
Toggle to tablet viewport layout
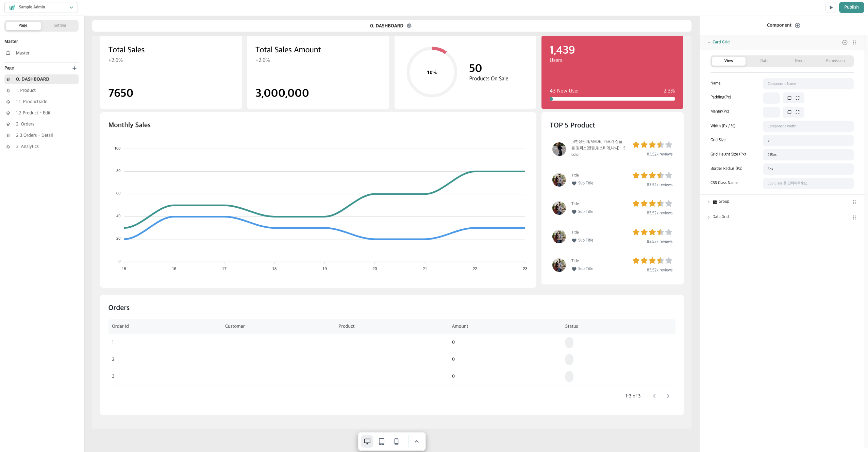(382, 441)
